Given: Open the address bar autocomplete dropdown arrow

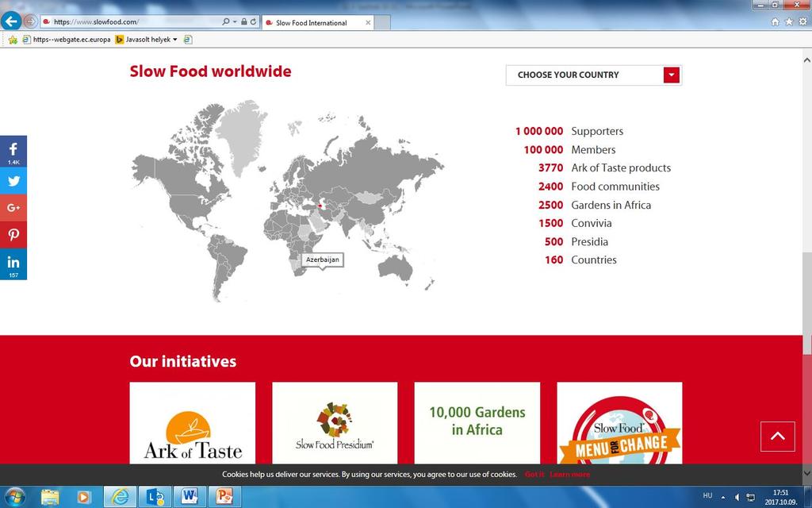Looking at the screenshot, I should pos(235,21).
